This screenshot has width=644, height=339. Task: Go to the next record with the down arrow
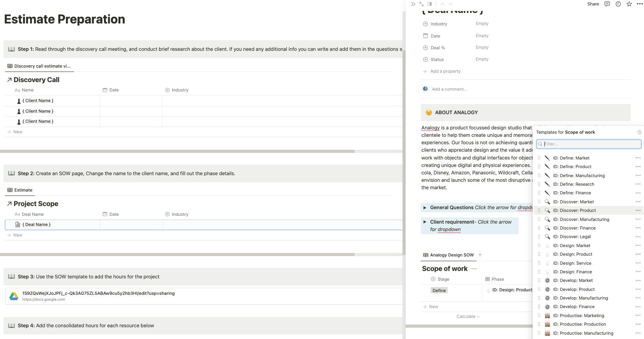451,4
